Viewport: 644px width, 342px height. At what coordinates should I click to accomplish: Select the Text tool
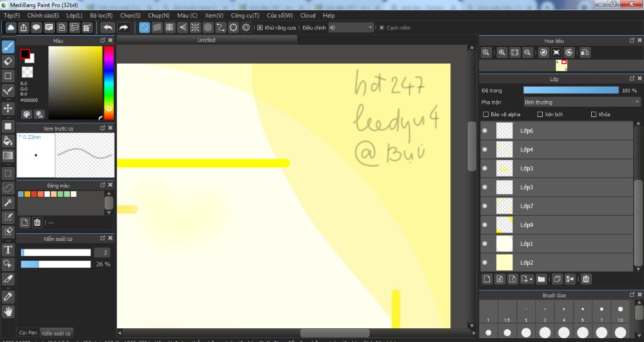8,250
